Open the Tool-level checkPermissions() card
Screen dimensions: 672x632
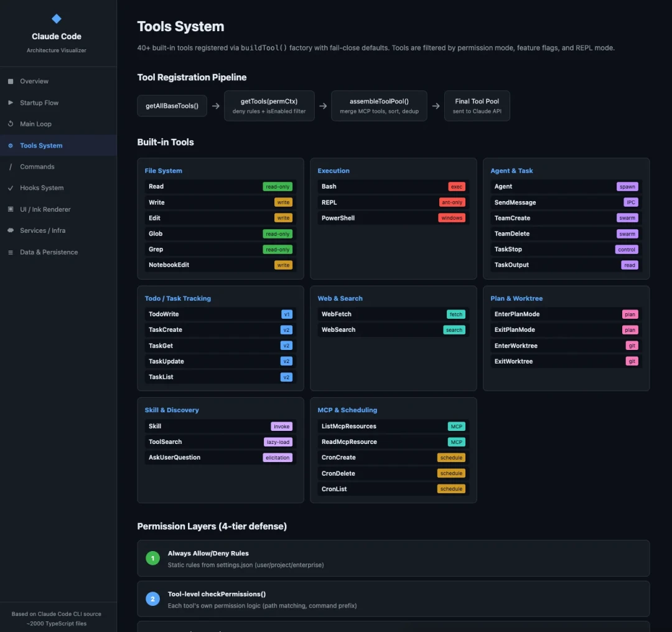point(393,599)
